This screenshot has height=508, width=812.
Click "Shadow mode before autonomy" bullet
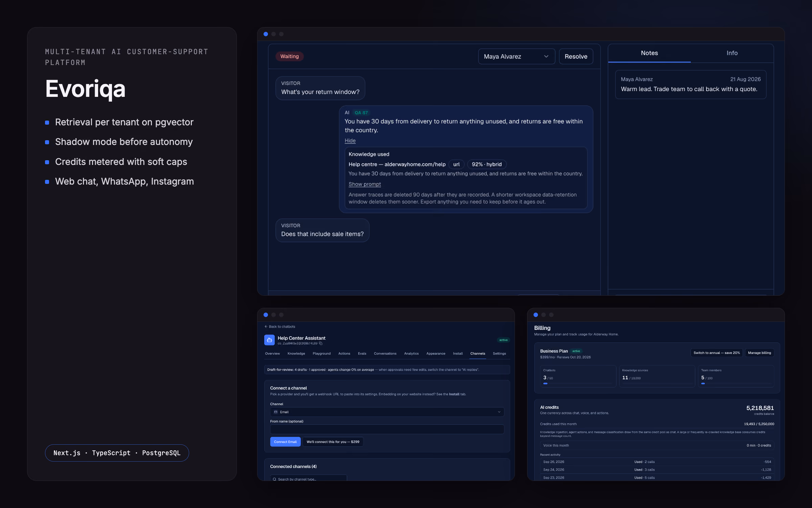tap(124, 142)
